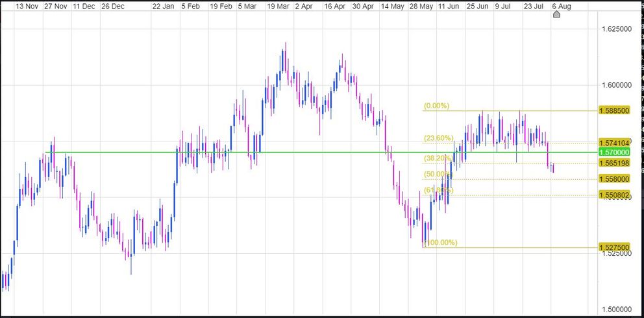Click the 19 Mar date label

[x=278, y=6]
